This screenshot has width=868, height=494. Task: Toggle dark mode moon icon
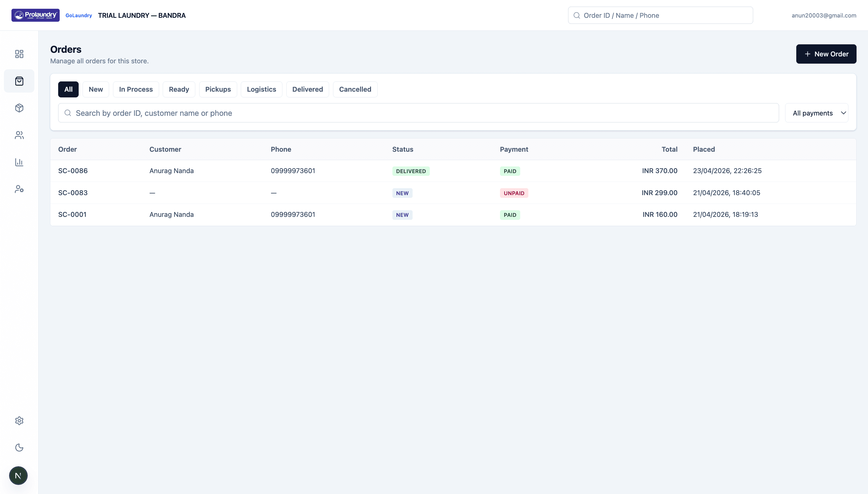[19, 448]
